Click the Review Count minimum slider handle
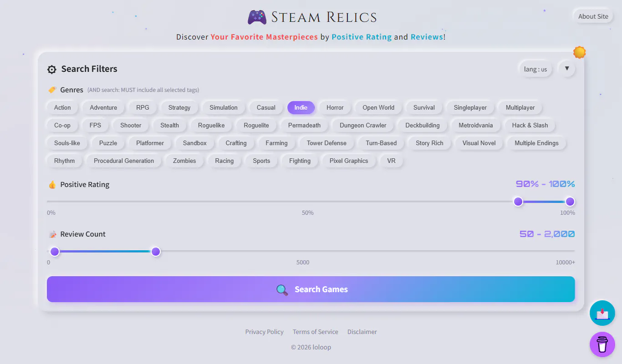 (55, 252)
